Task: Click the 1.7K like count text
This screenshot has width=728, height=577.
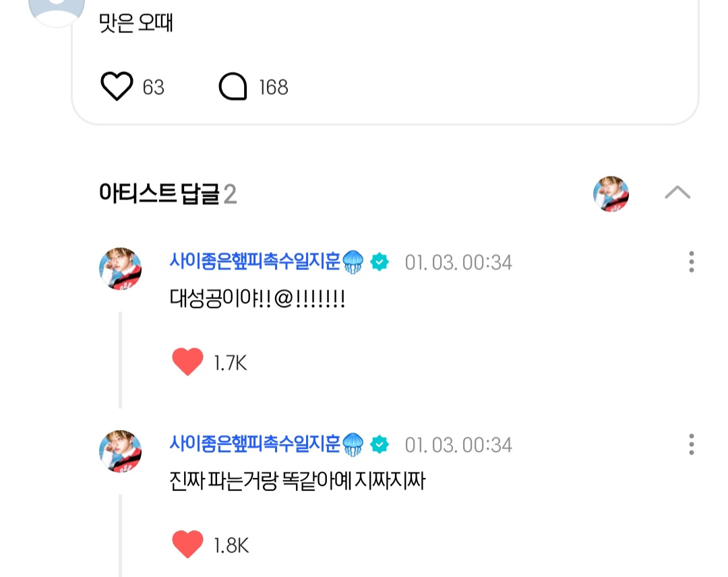Action: [229, 362]
